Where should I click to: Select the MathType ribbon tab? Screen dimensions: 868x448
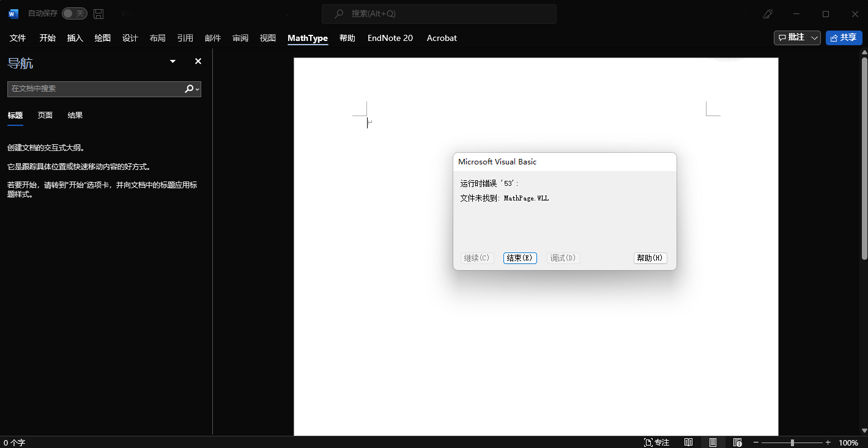(x=308, y=38)
